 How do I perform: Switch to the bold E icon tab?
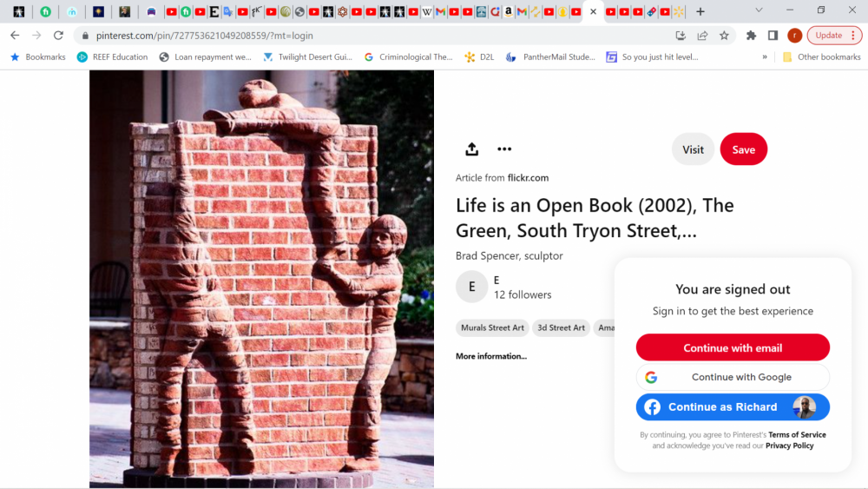[x=214, y=11]
